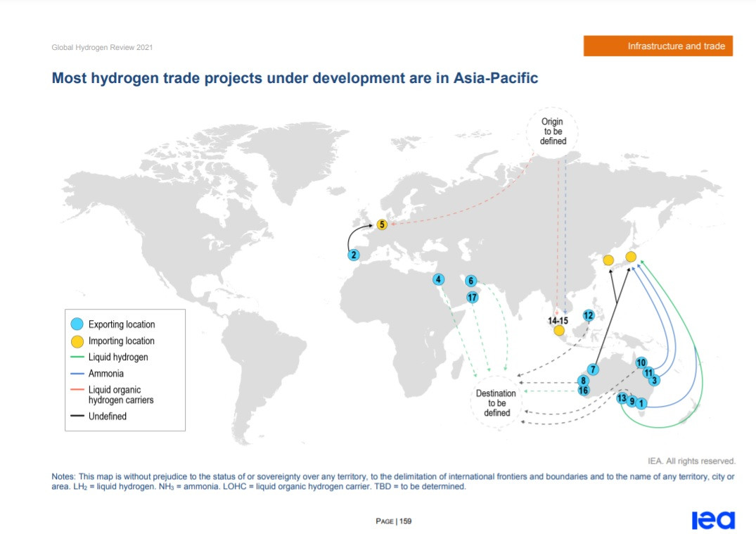Click exporting location marker 8
Viewport: 756px width, 534px height.
click(584, 381)
